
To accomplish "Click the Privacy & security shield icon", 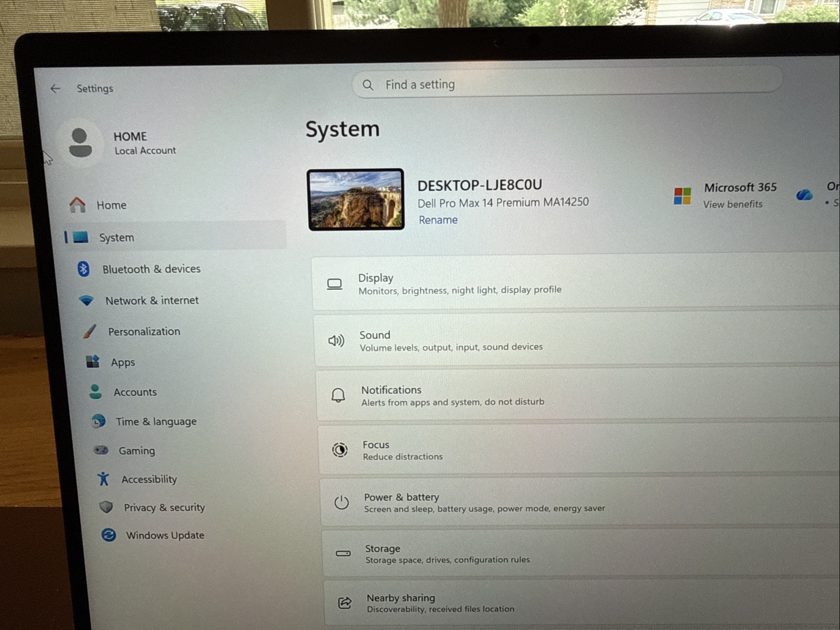I will [106, 507].
